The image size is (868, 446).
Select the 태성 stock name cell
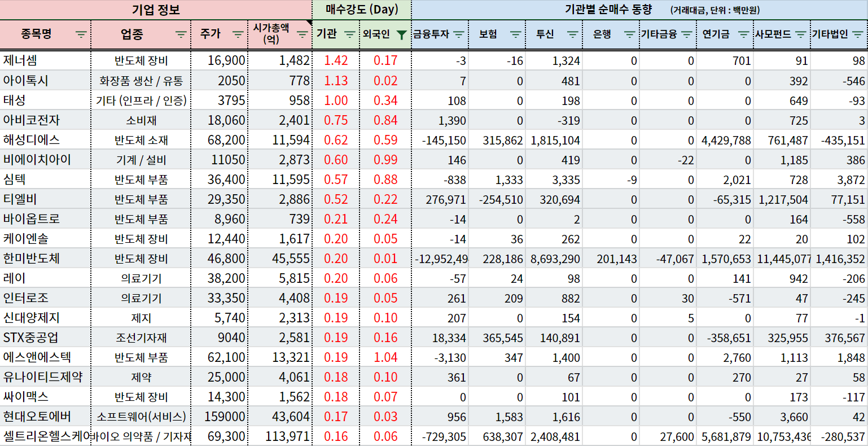point(45,100)
